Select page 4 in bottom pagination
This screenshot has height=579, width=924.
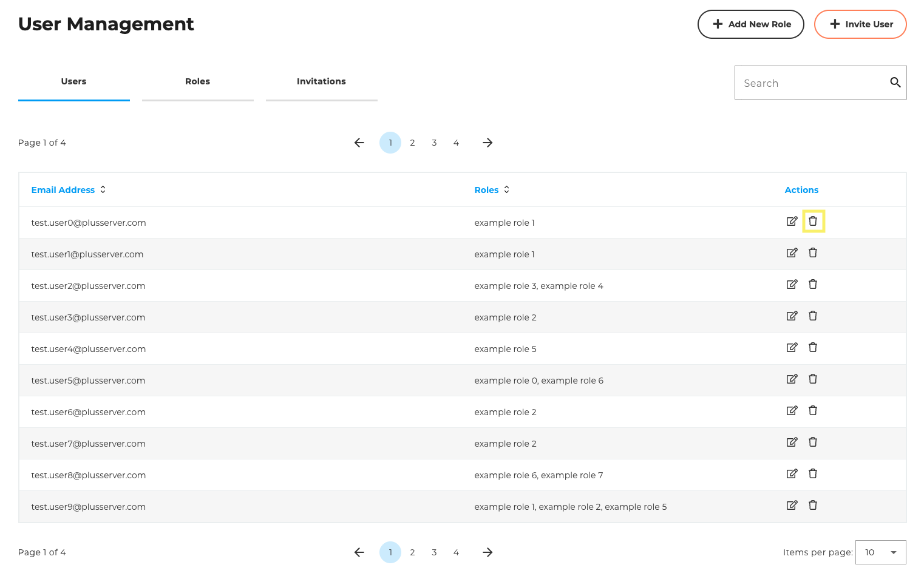pos(456,552)
